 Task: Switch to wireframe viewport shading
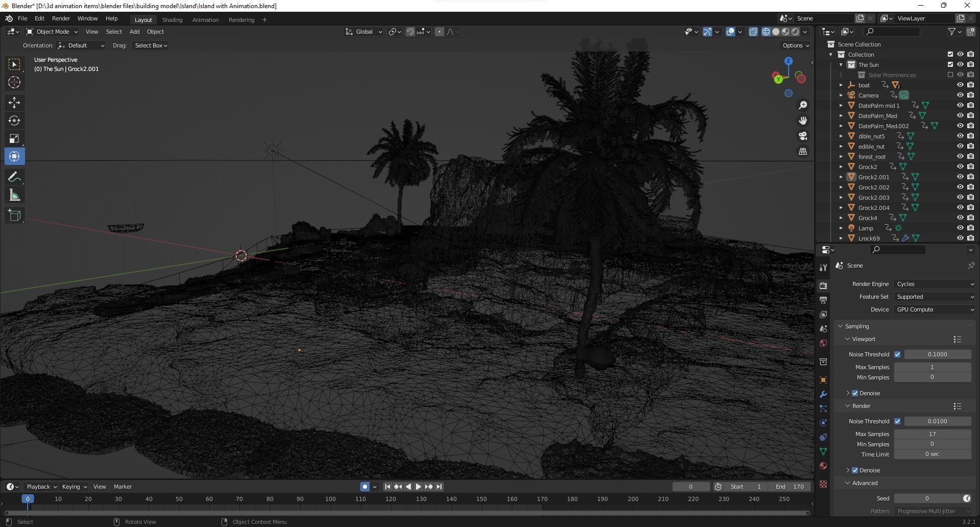(x=766, y=32)
